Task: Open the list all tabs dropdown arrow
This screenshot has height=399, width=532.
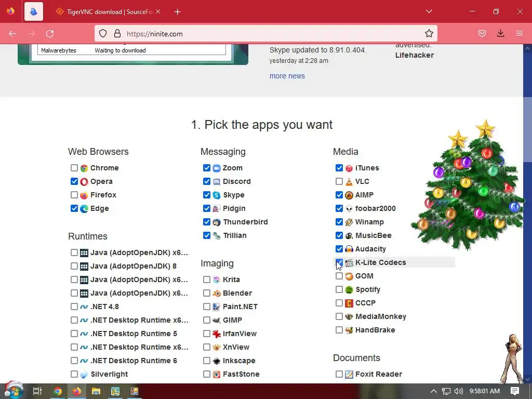Action: tap(429, 11)
